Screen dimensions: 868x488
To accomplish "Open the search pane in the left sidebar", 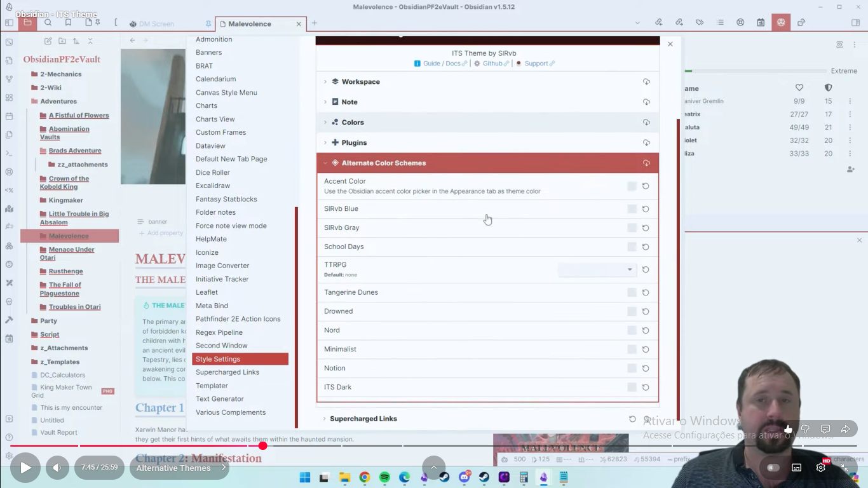I will (48, 23).
